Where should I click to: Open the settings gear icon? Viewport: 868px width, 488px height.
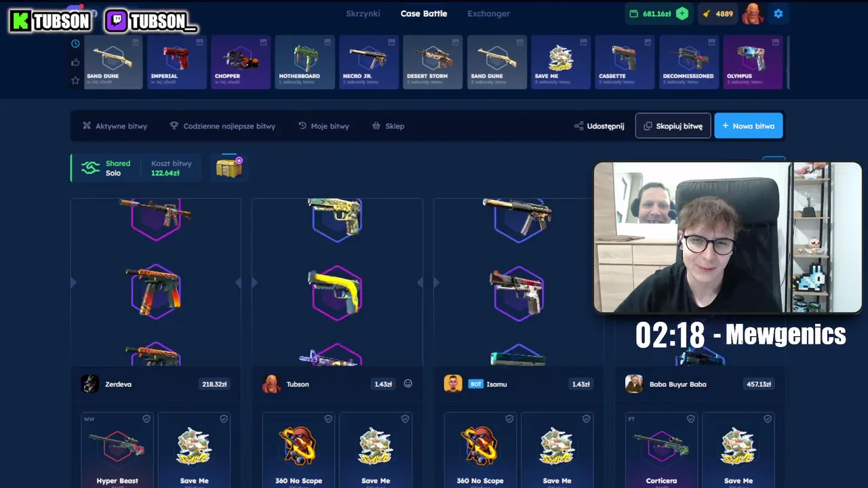point(778,14)
